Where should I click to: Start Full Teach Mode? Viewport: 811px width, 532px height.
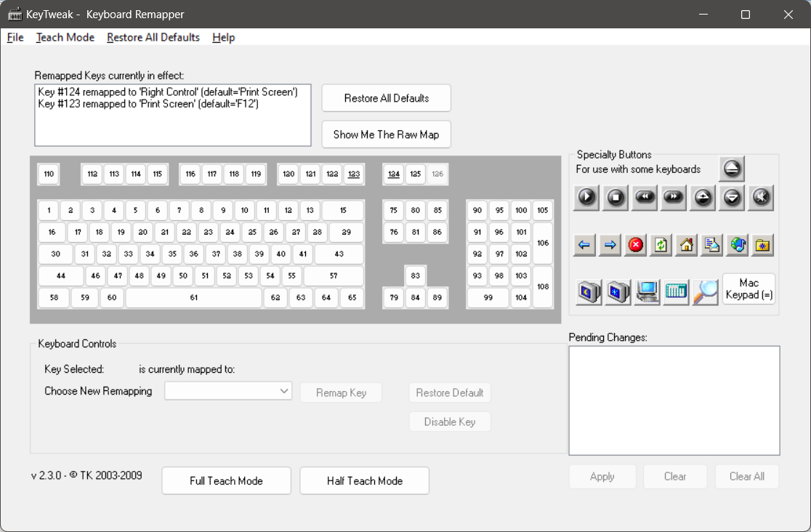coord(227,481)
